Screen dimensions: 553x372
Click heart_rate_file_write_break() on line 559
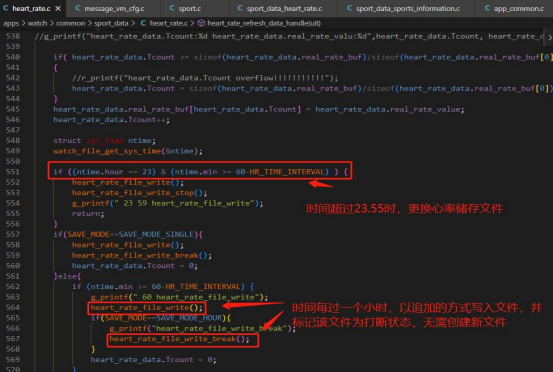[142, 255]
